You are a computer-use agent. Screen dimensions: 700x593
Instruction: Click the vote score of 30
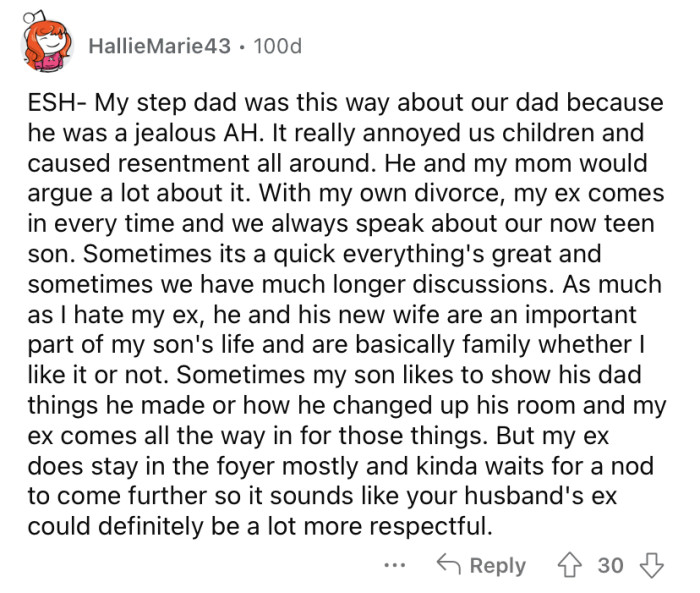click(610, 565)
